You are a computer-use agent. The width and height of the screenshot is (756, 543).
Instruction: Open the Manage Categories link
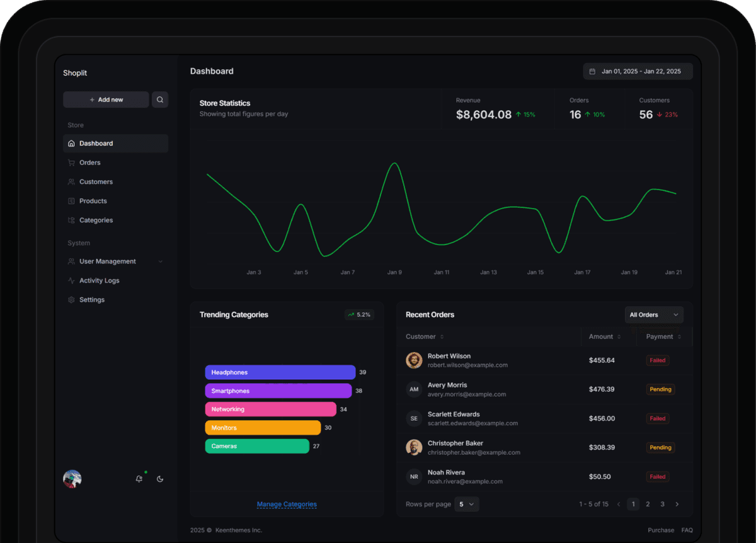coord(287,504)
